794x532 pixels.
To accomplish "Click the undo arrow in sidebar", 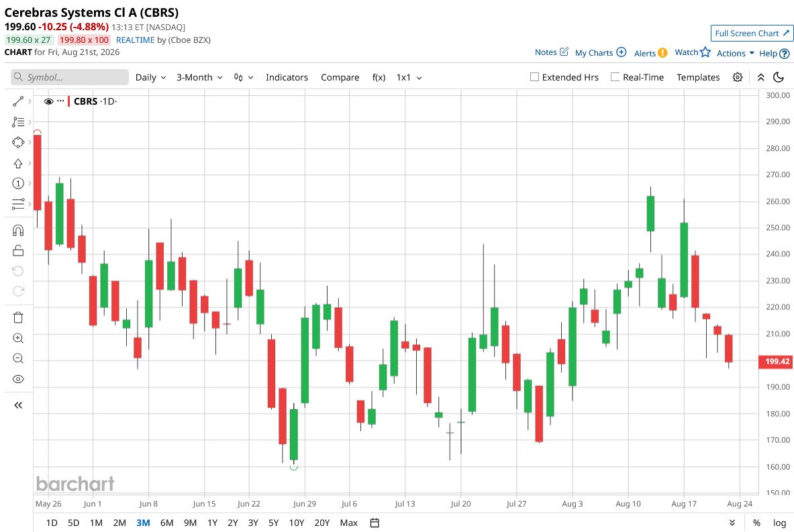I will click(x=18, y=271).
